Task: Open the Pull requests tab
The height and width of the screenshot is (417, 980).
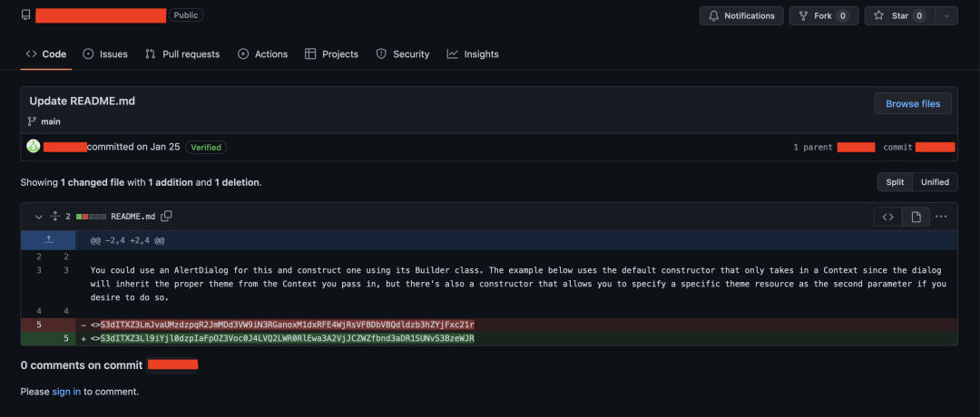Action: [x=182, y=54]
